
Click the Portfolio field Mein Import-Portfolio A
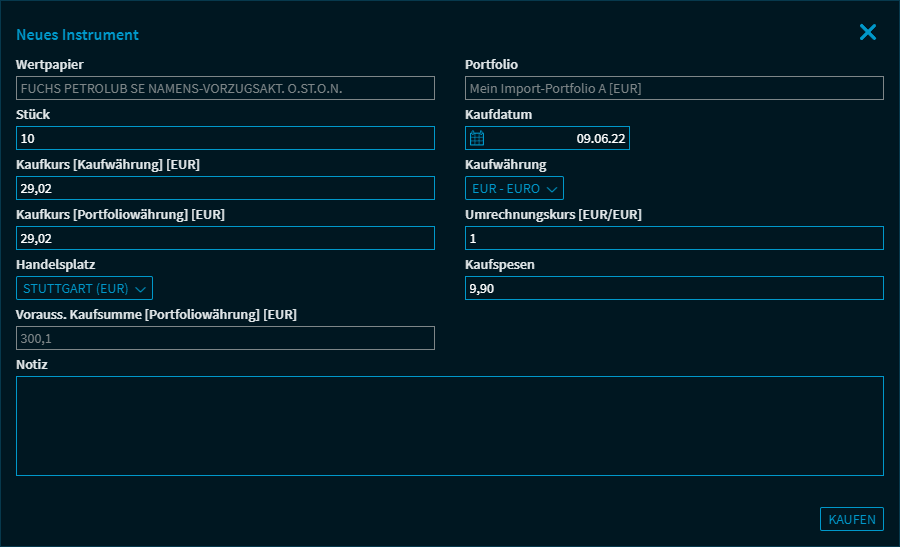(674, 89)
